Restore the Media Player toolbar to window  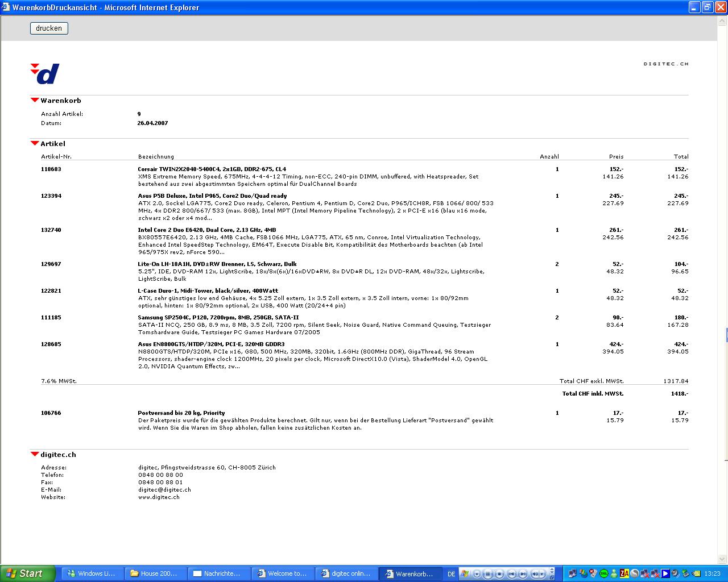pyautogui.click(x=552, y=577)
